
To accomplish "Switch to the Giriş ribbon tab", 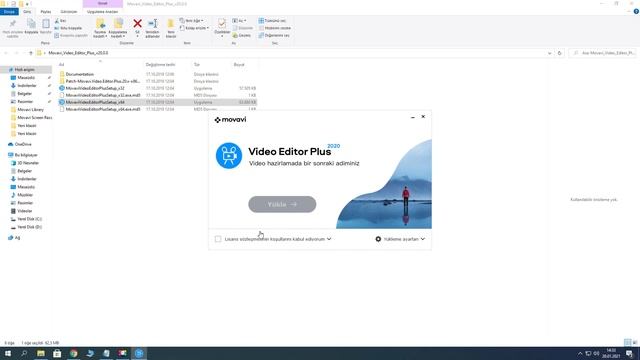I will pos(27,12).
